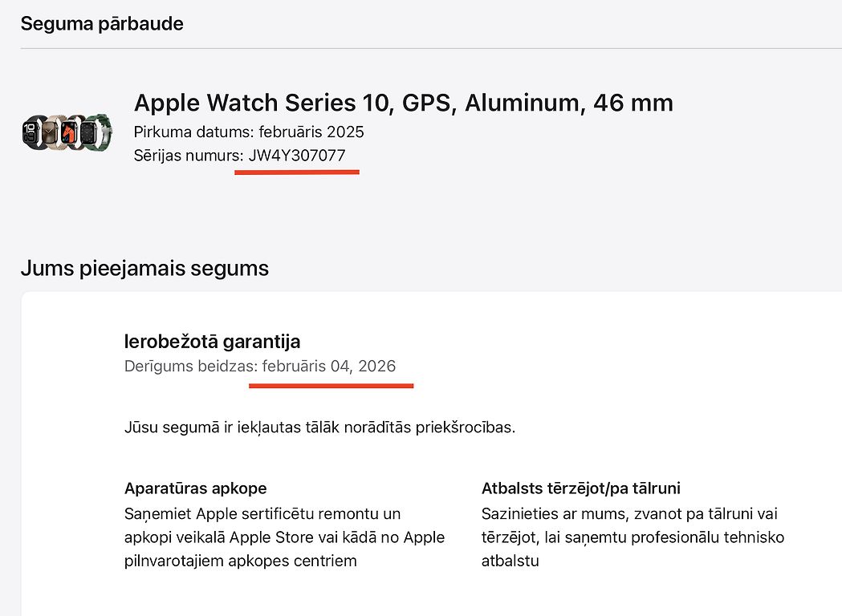Click the Jums pieejamais segums heading
Viewport: 842px width, 616px height.
(x=144, y=268)
